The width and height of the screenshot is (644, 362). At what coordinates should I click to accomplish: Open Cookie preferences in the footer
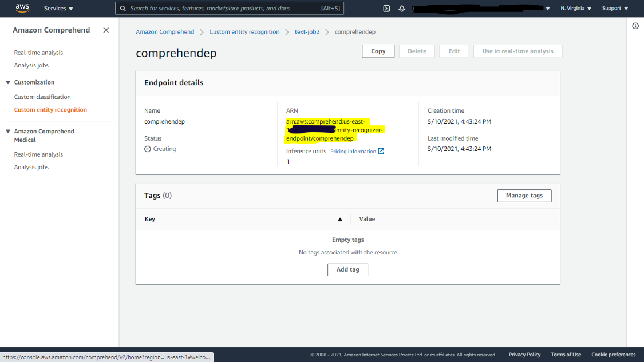pyautogui.click(x=613, y=354)
